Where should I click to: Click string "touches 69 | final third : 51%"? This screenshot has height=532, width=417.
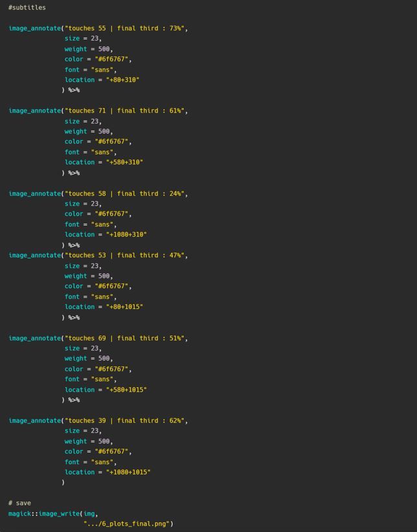click(x=125, y=338)
